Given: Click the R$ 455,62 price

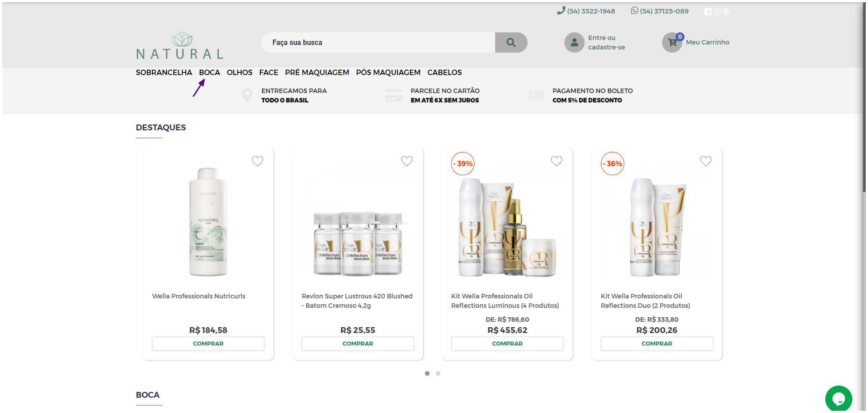Looking at the screenshot, I should pyautogui.click(x=507, y=330).
